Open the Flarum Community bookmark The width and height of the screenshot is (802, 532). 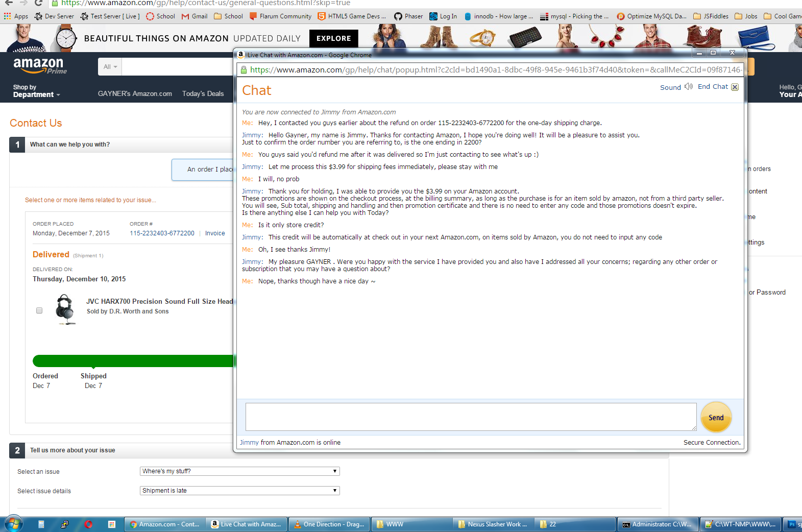click(x=280, y=16)
